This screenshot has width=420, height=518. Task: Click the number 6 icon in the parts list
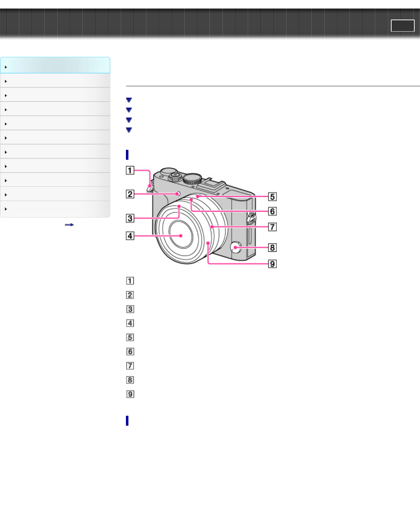[130, 351]
